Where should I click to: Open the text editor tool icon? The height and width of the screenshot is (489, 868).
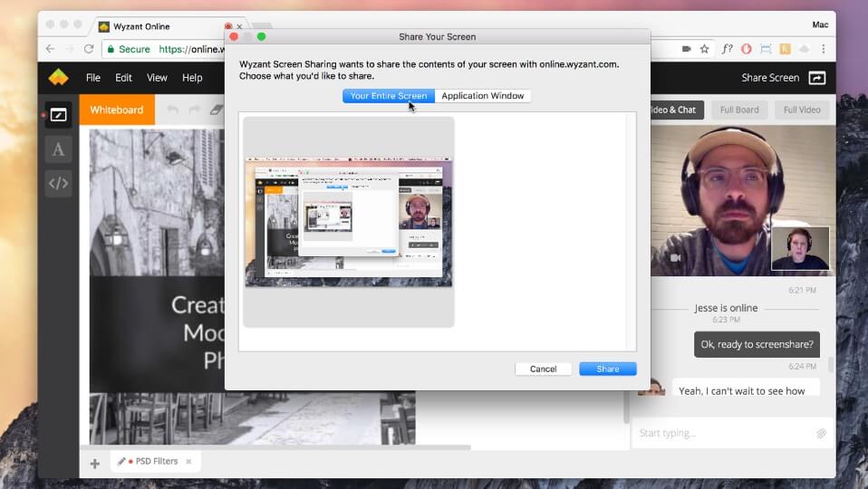58,149
